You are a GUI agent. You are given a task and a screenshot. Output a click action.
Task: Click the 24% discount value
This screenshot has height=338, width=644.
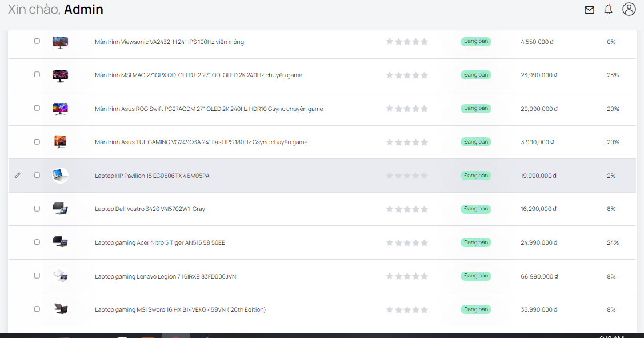613,243
